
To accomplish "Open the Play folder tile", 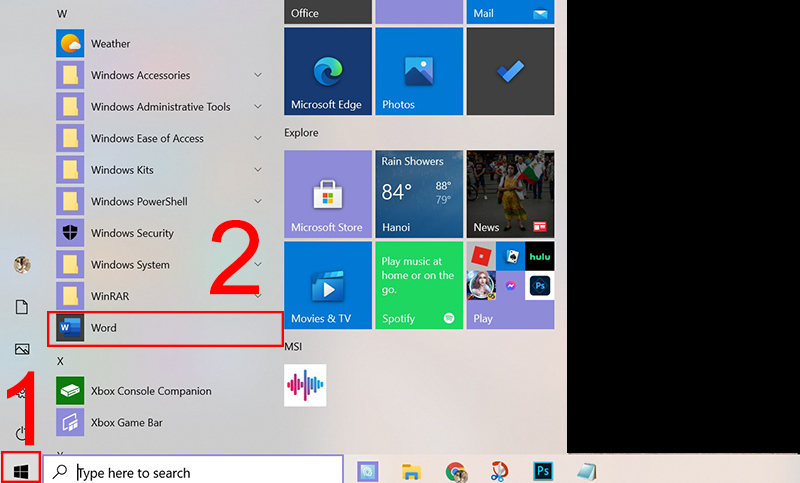I will (510, 285).
